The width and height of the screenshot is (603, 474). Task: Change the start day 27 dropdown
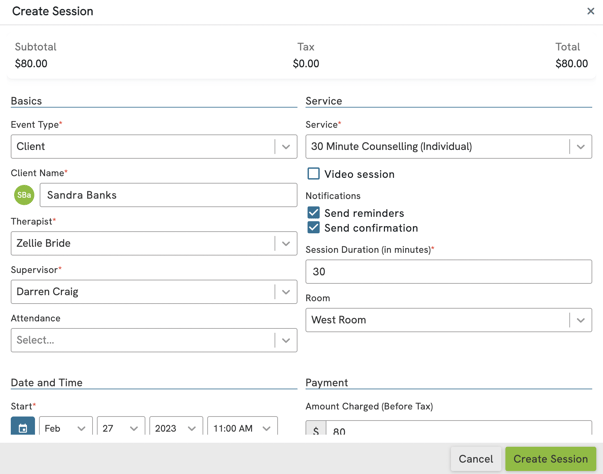coord(121,426)
